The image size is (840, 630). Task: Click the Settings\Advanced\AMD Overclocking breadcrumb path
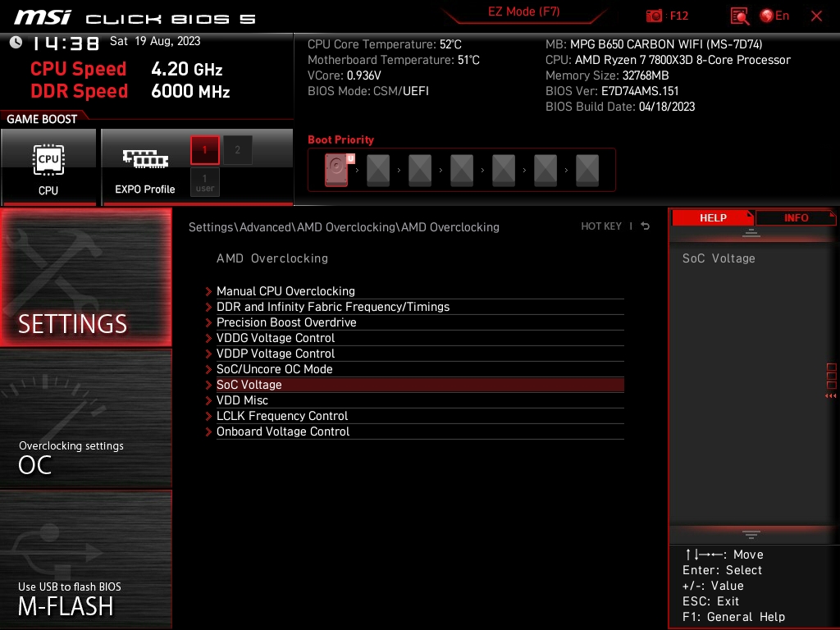click(x=344, y=227)
